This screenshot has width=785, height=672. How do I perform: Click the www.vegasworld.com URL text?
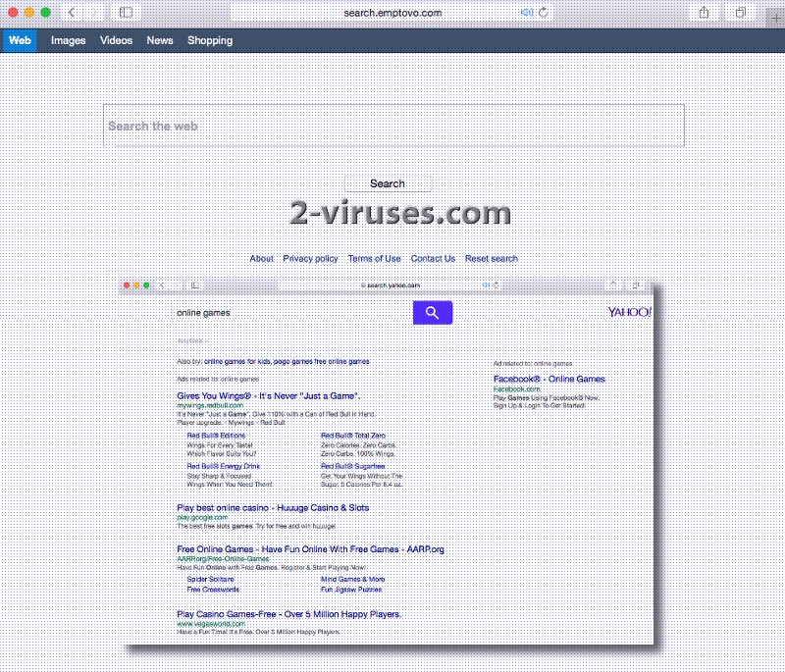click(x=211, y=624)
